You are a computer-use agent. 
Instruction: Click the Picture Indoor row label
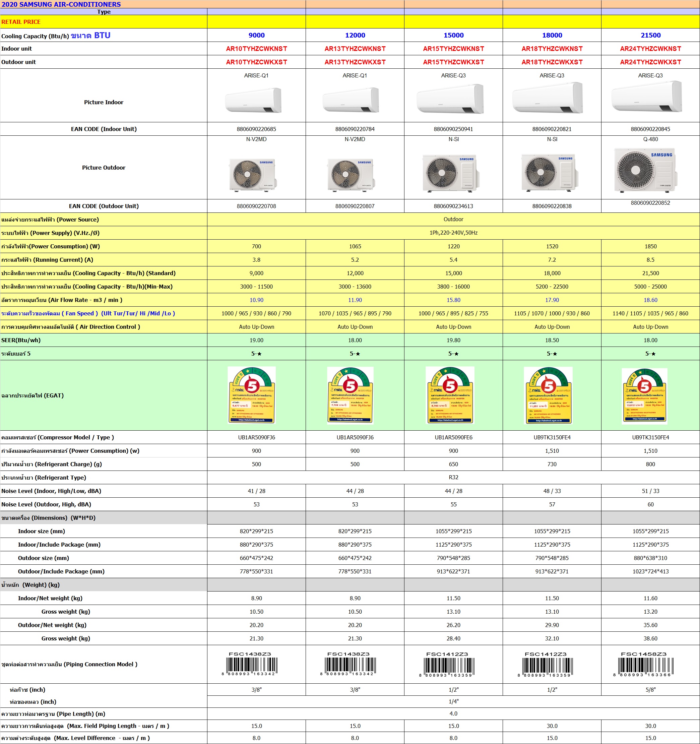(104, 102)
